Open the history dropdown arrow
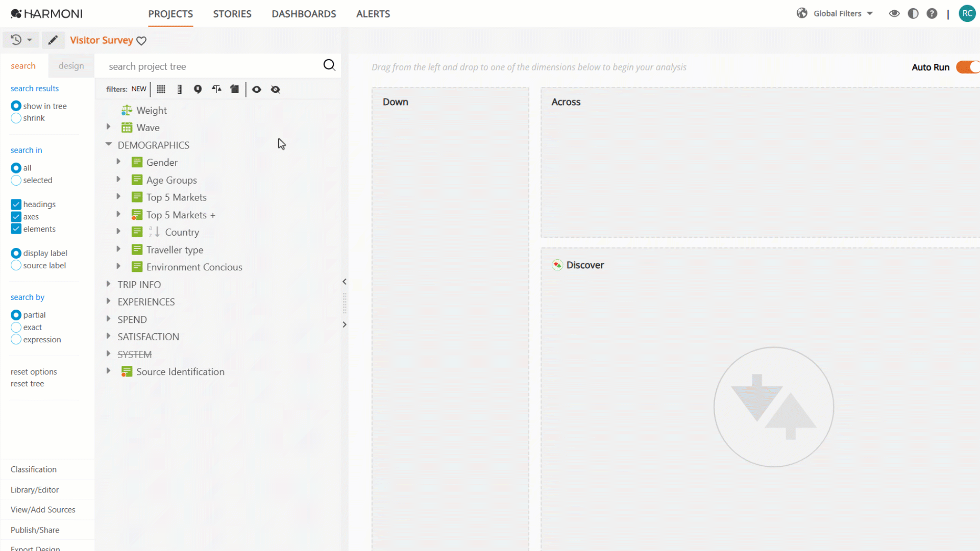This screenshot has height=551, width=980. click(x=30, y=40)
